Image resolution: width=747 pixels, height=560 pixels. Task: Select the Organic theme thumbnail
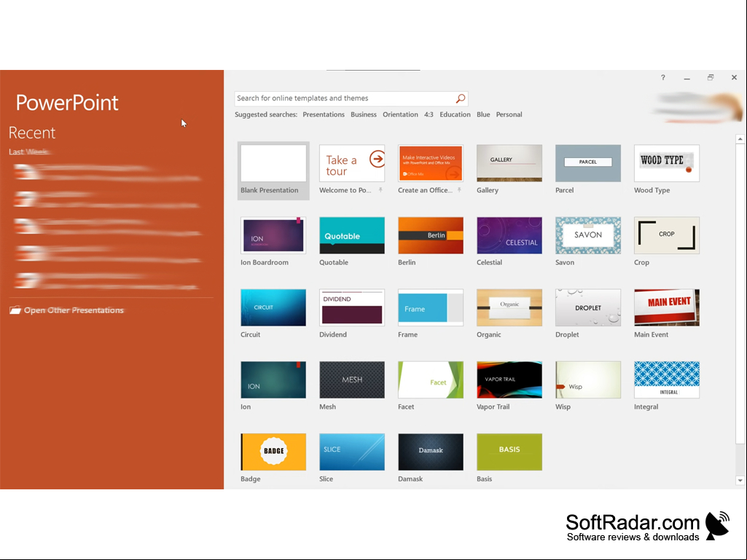tap(509, 307)
